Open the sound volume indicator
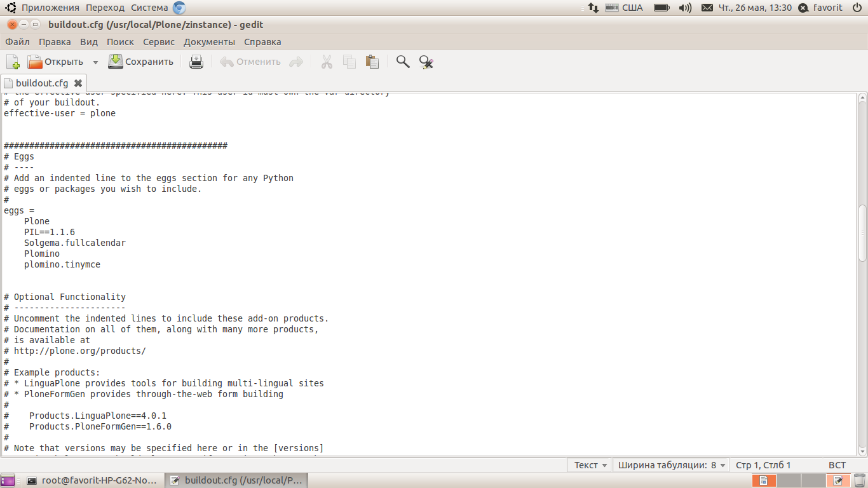This screenshot has height=488, width=868. pos(685,8)
